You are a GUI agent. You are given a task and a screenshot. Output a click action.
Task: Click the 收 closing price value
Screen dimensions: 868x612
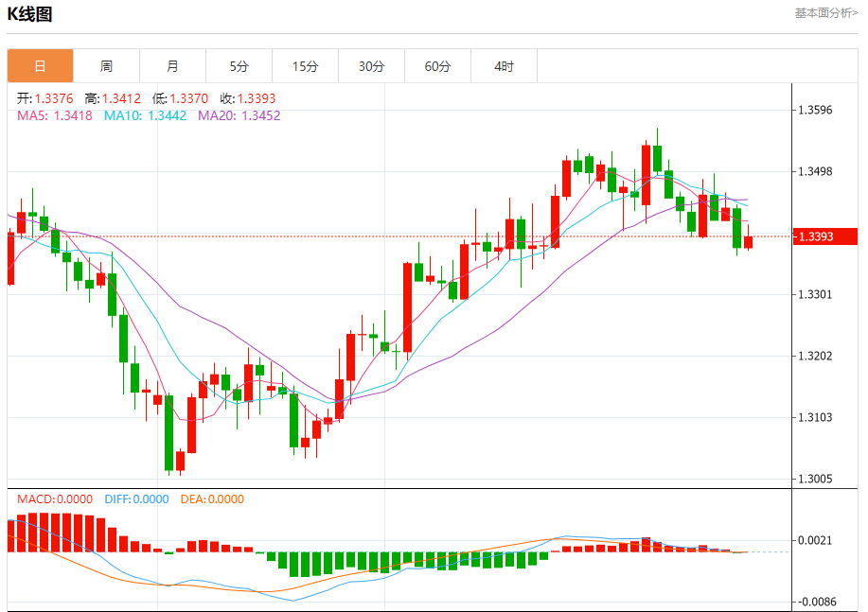pyautogui.click(x=247, y=98)
